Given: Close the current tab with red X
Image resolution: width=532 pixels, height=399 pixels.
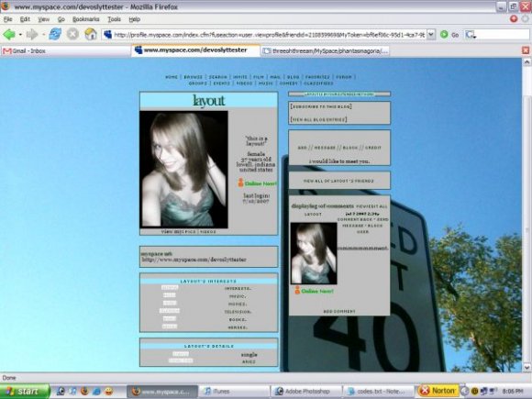Looking at the screenshot, I should (x=526, y=50).
